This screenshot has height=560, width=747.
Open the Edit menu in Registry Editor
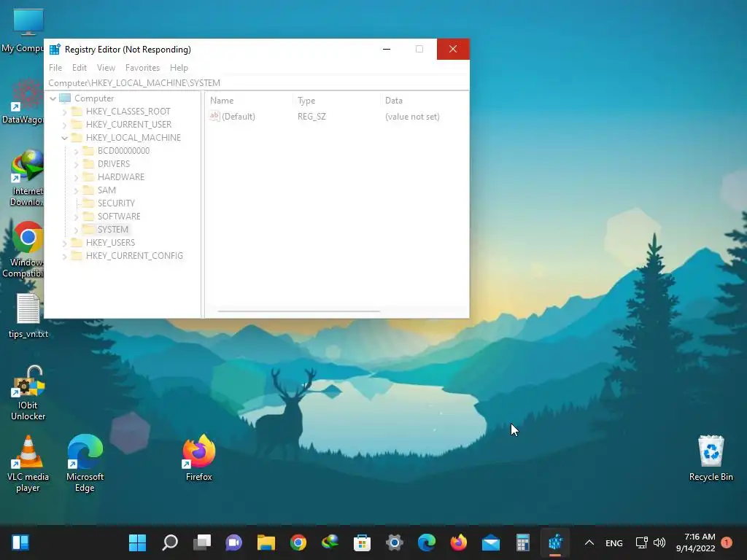point(79,68)
